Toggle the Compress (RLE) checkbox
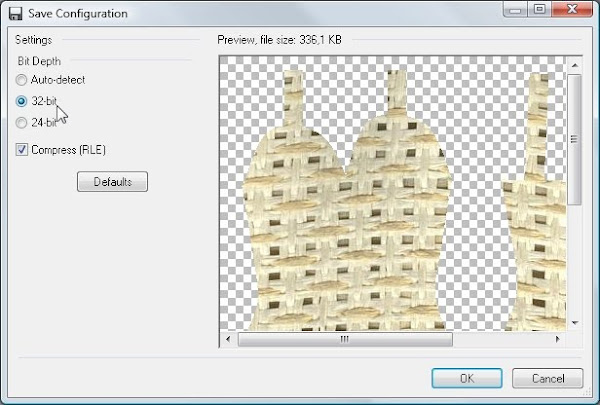 22,149
